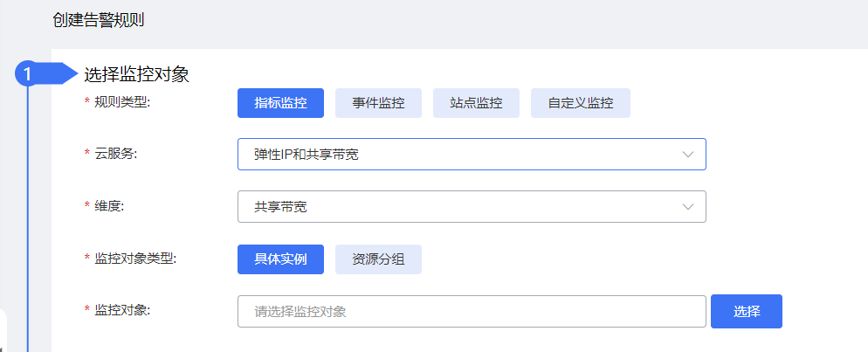Choose 站点监控 rule type
The width and height of the screenshot is (868, 352).
[476, 103]
